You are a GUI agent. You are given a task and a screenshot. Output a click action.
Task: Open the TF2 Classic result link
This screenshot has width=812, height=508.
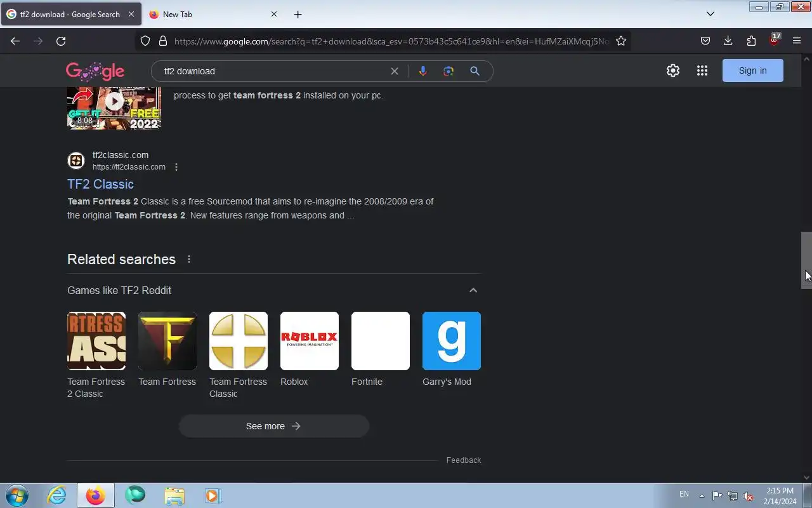100,184
